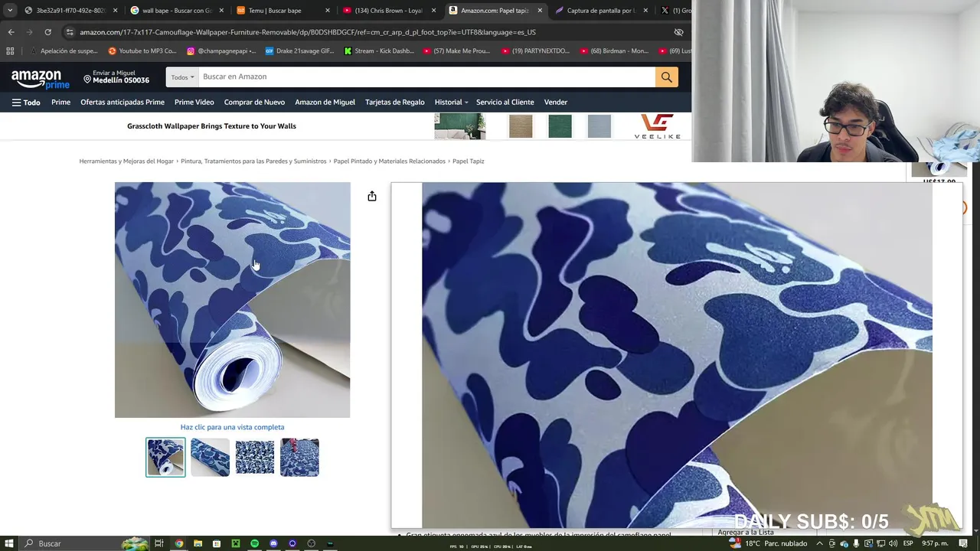Click the volume icon in system tray
The width and height of the screenshot is (980, 551).
click(x=893, y=543)
